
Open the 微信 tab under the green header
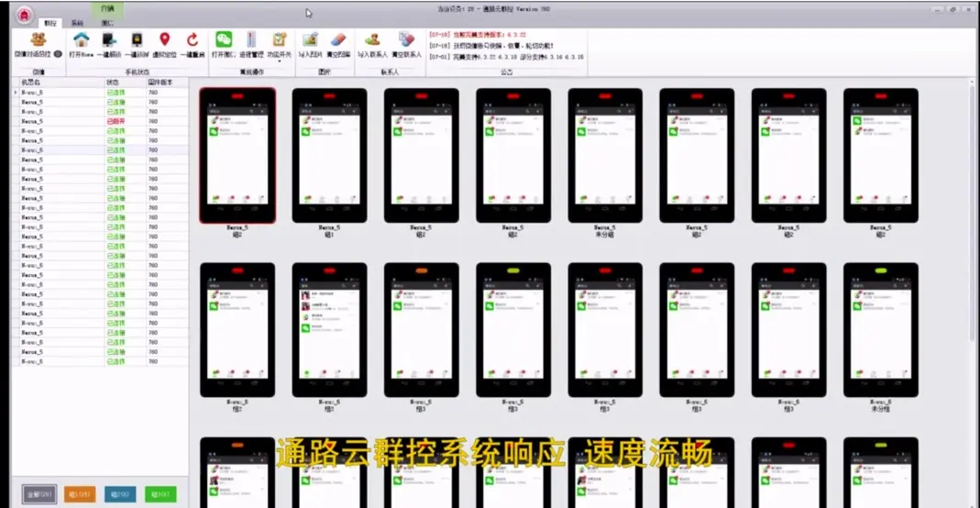[x=107, y=23]
